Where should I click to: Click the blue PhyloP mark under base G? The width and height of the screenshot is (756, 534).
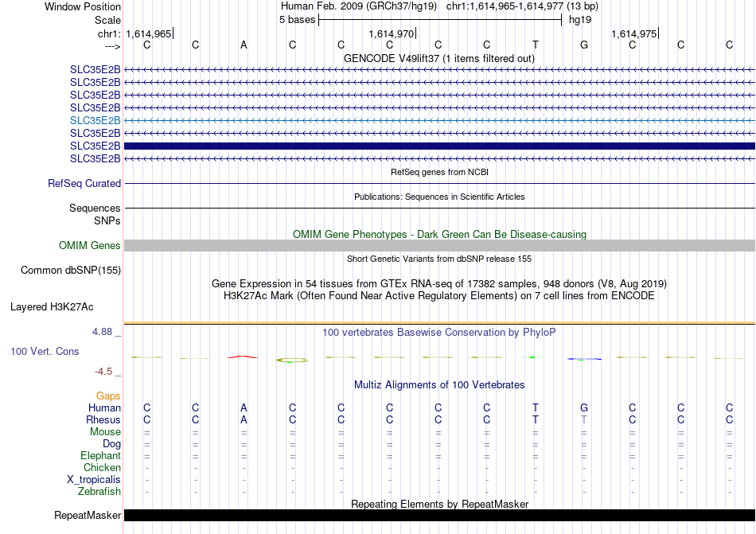[x=584, y=359]
